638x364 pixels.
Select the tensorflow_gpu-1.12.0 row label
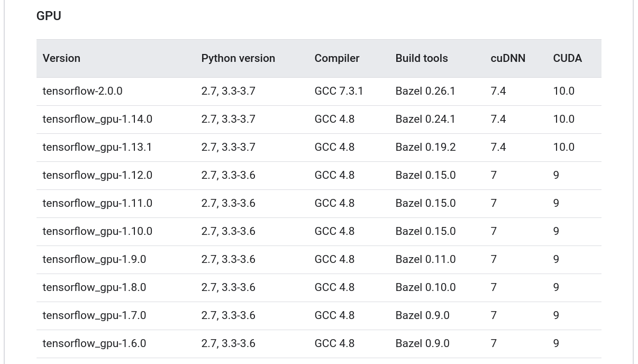[x=97, y=175]
